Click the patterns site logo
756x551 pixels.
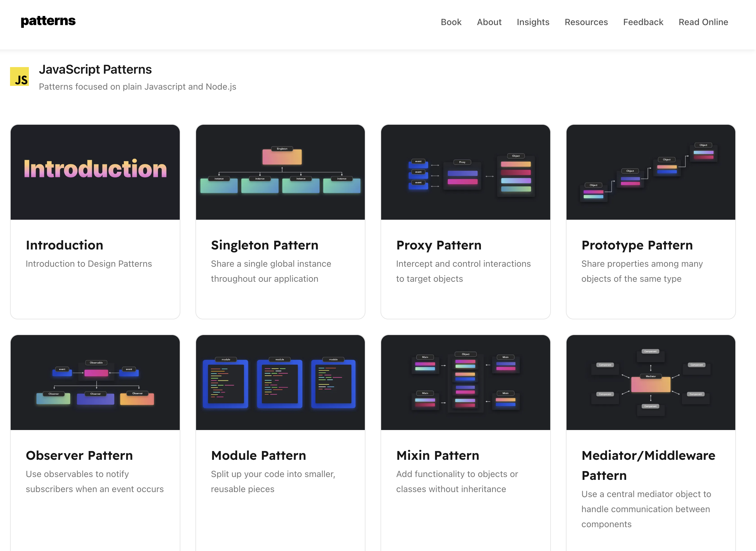(48, 21)
